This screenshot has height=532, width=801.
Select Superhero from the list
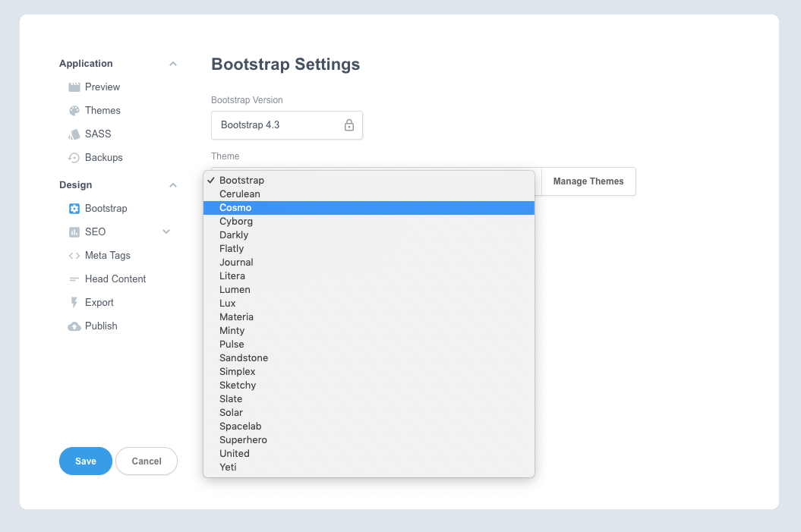tap(369, 440)
